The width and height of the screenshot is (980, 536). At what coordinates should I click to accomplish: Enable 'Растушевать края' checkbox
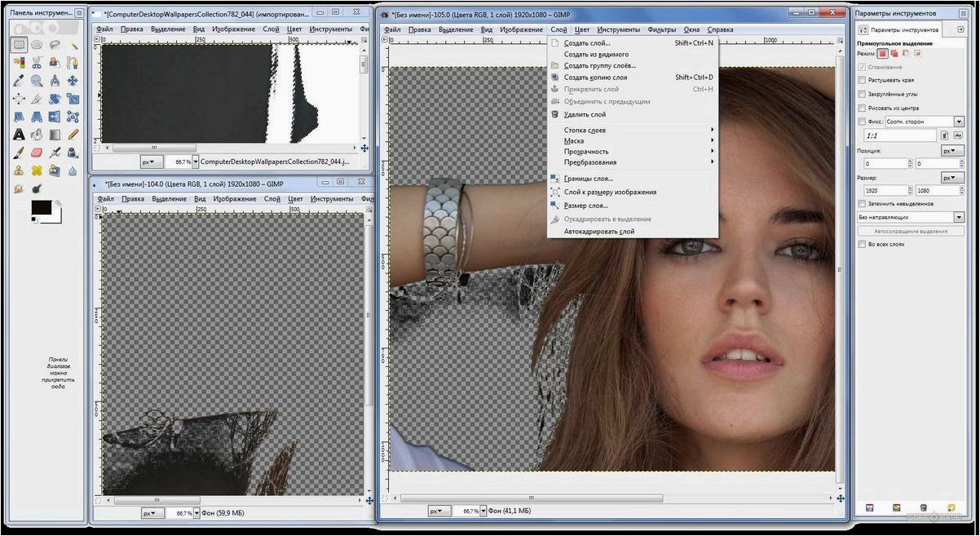point(862,80)
